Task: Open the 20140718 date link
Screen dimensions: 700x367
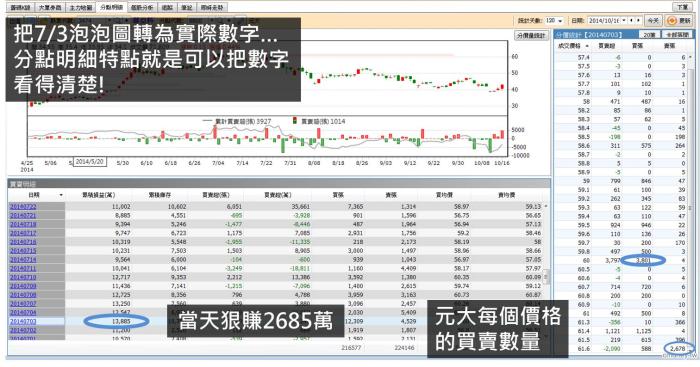Action: pyautogui.click(x=23, y=224)
